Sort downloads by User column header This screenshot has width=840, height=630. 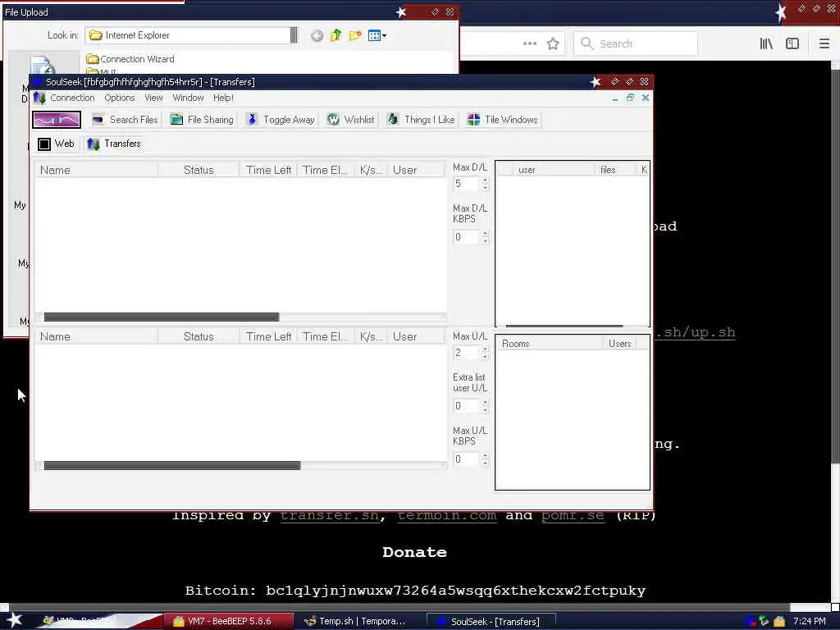416,170
